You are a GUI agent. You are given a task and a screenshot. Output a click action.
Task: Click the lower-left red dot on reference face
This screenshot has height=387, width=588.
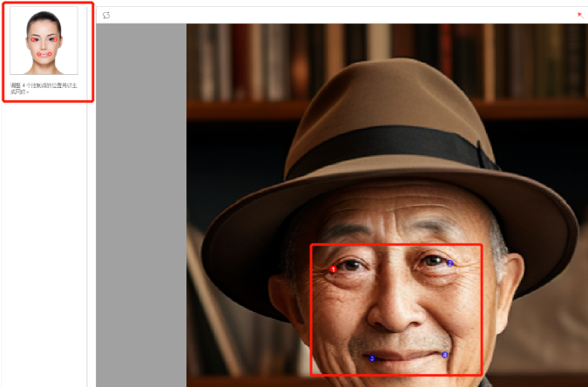(38, 54)
